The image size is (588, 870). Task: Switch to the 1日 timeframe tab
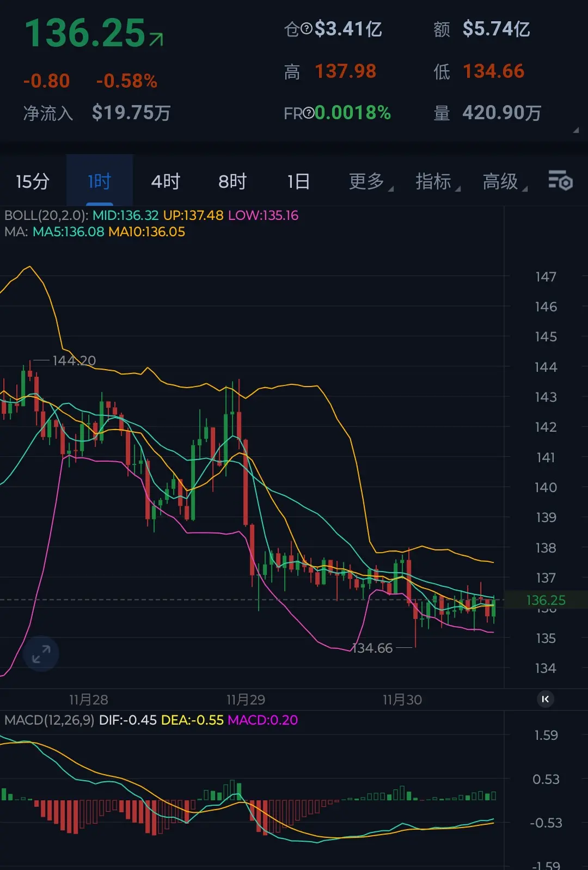pyautogui.click(x=298, y=181)
